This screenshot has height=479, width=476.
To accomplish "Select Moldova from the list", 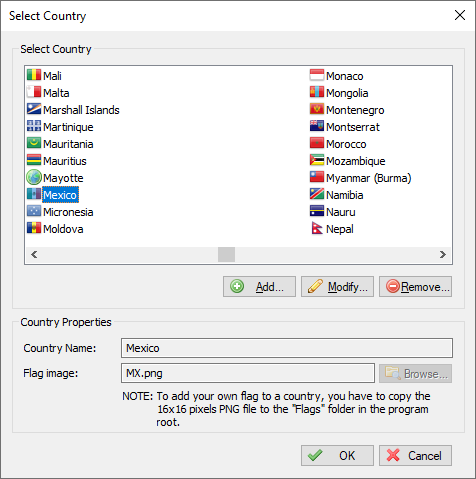I will coord(63,229).
